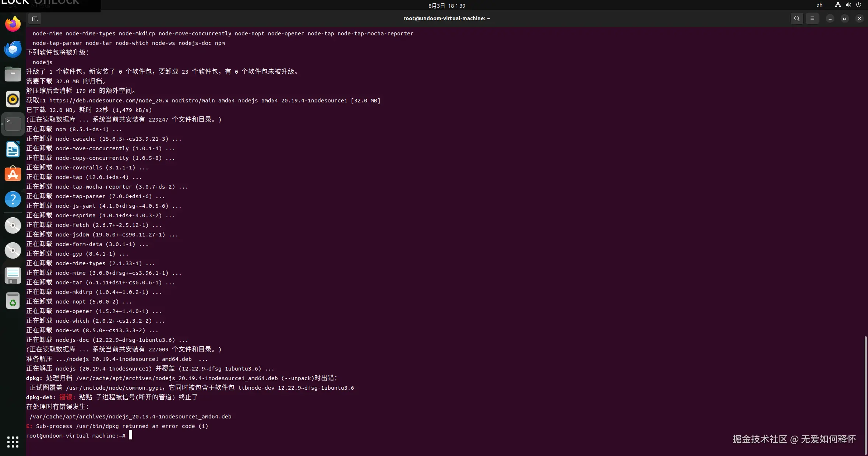
Task: Open the Files manager icon
Action: pyautogui.click(x=13, y=74)
